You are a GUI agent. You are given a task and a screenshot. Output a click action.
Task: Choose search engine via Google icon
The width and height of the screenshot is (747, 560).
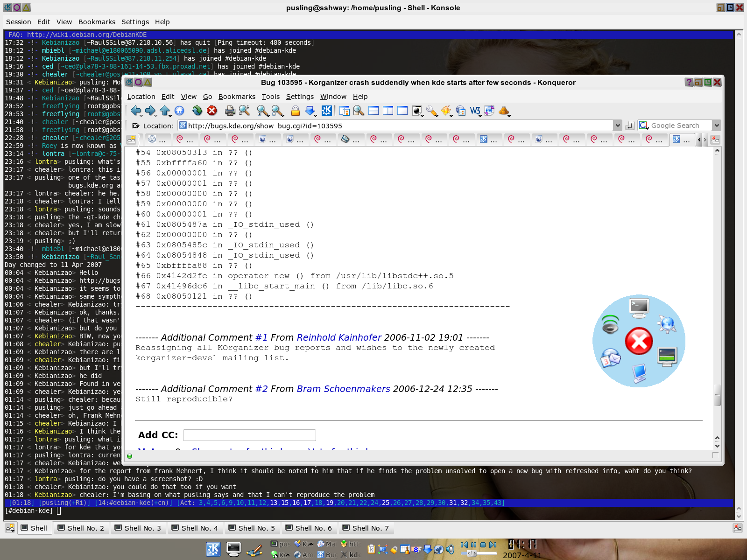tap(644, 125)
